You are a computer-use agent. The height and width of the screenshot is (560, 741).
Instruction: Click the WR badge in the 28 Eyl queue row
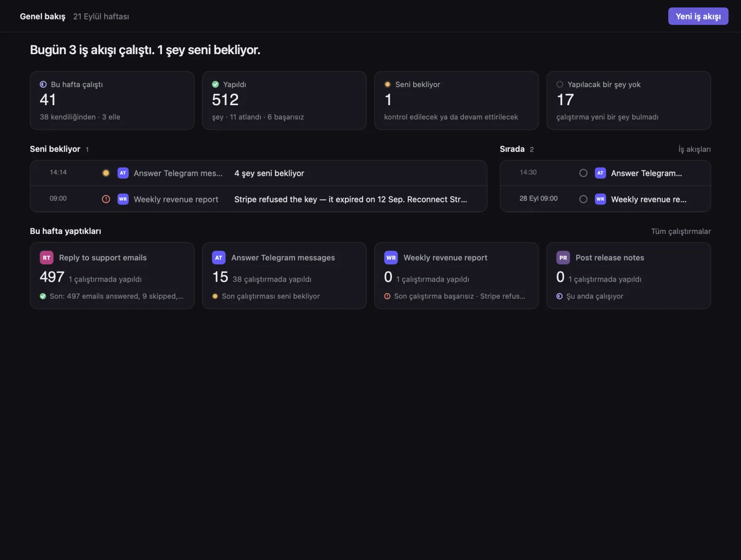pyautogui.click(x=600, y=199)
